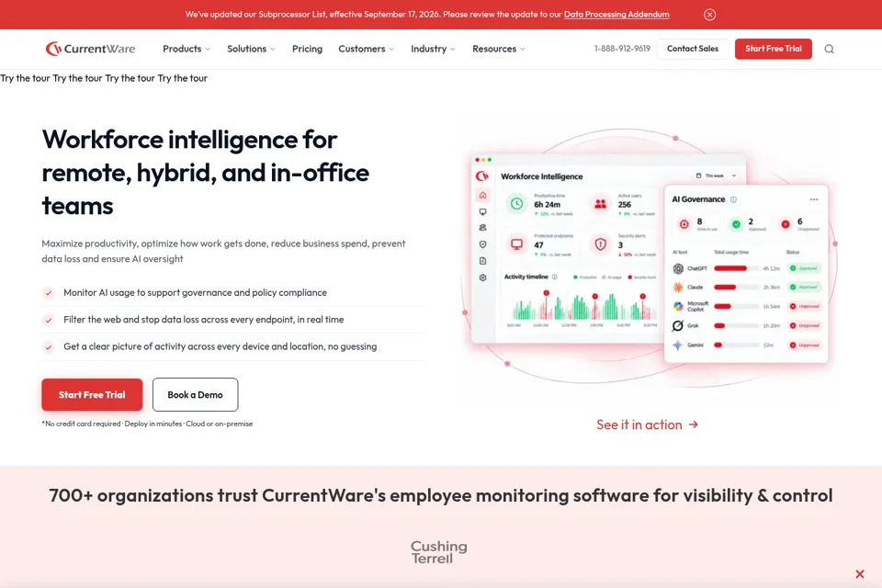
Task: Click the dashboard's CurrentWare logo icon
Action: 482,176
